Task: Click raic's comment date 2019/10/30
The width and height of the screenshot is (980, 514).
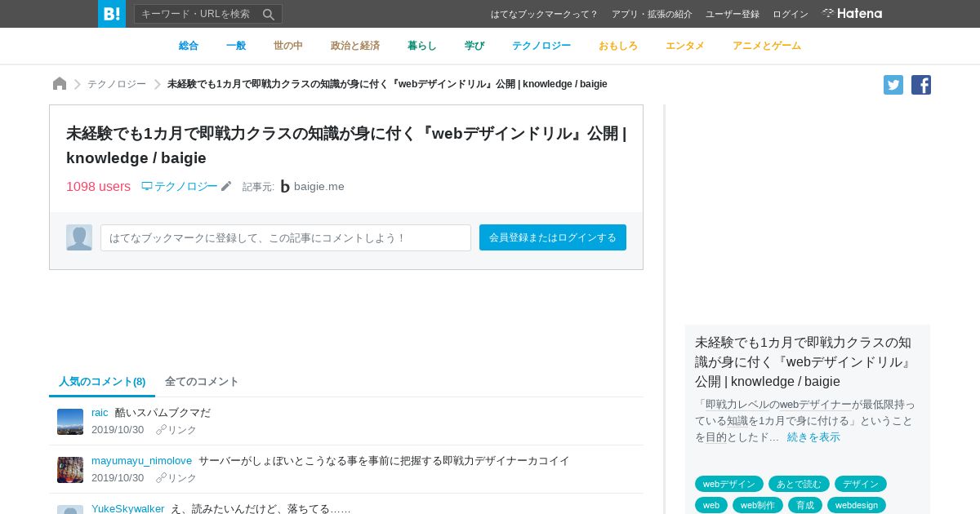Action: 118,430
